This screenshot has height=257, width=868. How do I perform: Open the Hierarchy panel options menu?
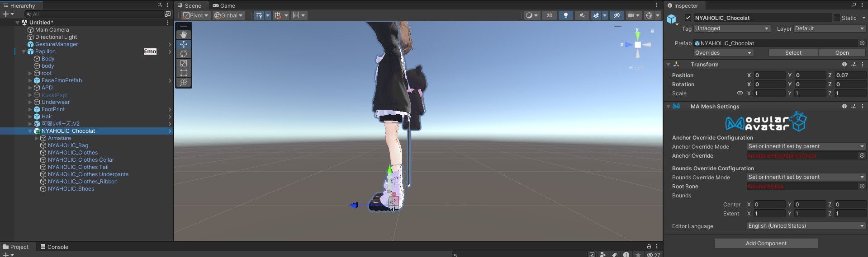[x=167, y=5]
